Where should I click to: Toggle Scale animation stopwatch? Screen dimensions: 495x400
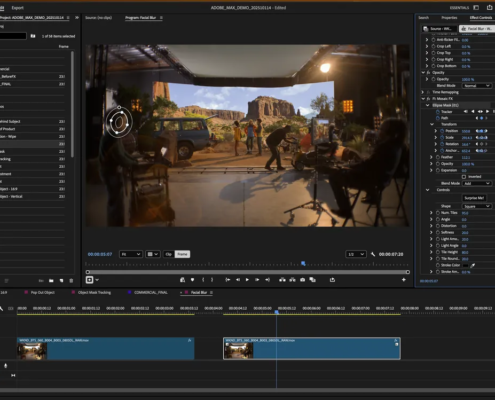tap(442, 137)
